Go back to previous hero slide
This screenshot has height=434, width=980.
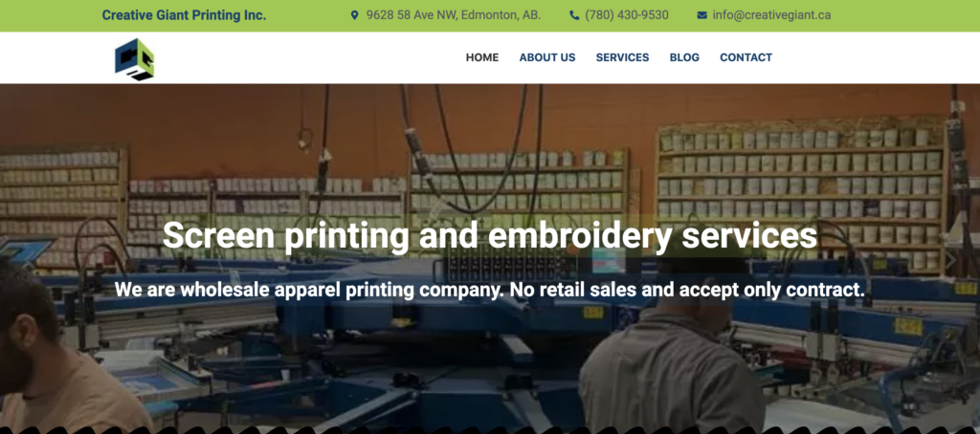pyautogui.click(x=28, y=259)
